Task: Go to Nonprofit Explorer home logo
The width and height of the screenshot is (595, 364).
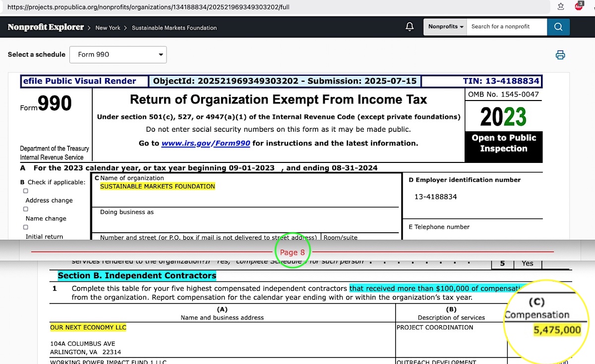Action: tap(46, 27)
